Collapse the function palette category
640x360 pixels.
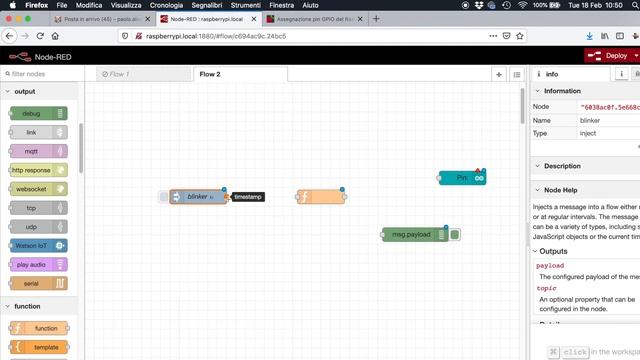39,306
